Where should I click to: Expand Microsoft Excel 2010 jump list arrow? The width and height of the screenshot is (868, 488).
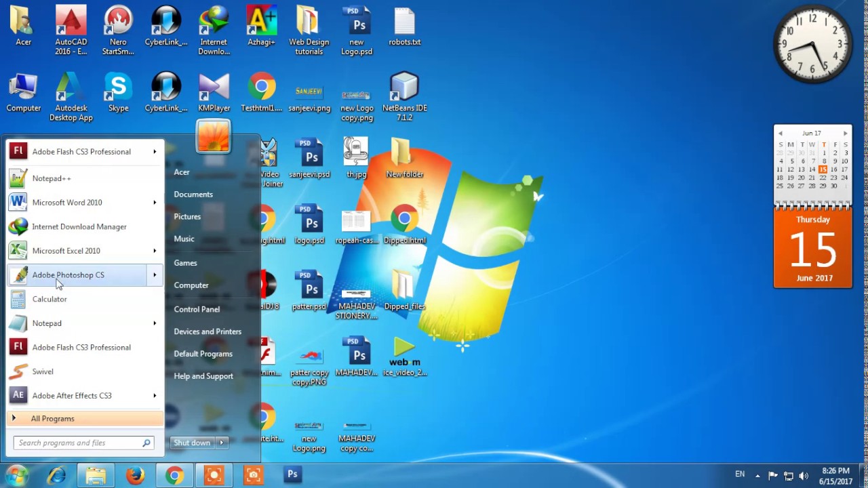tap(155, 251)
